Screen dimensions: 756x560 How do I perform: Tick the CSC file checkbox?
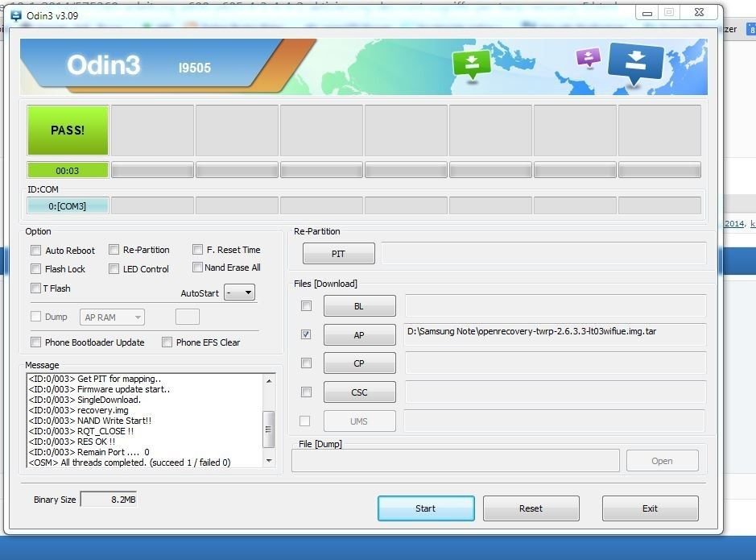pyautogui.click(x=306, y=392)
